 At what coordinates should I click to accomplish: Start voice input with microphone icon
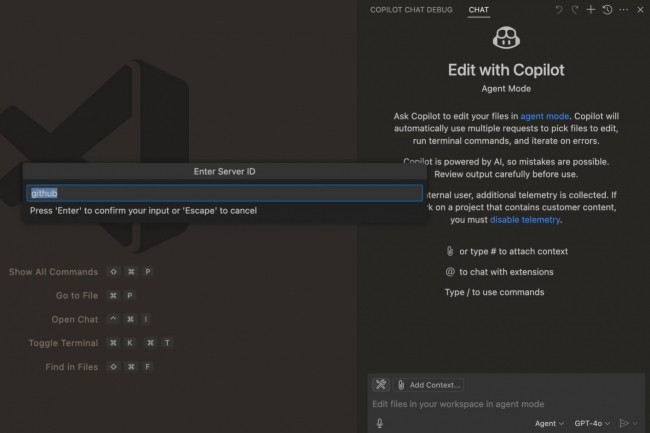click(x=379, y=423)
